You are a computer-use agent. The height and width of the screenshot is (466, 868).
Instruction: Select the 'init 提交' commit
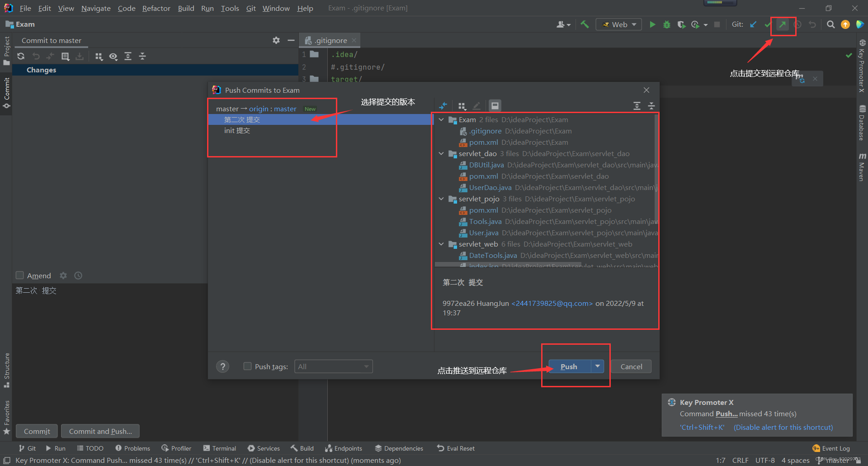(237, 130)
